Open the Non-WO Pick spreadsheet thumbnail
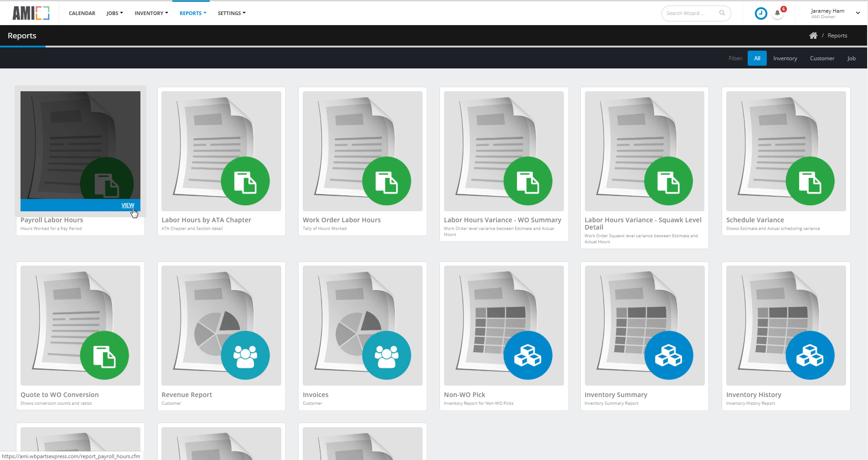The height and width of the screenshot is (460, 868). [504, 325]
